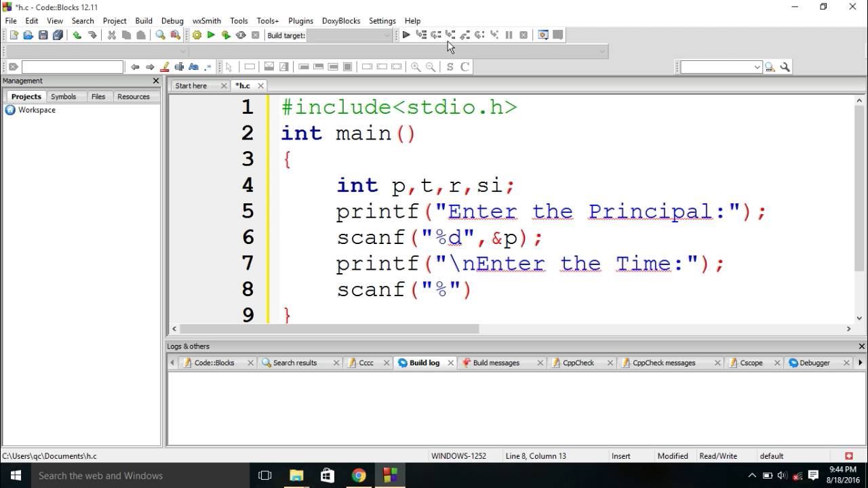This screenshot has width=868, height=488.
Task: Click the Step into debugger icon
Action: (450, 35)
